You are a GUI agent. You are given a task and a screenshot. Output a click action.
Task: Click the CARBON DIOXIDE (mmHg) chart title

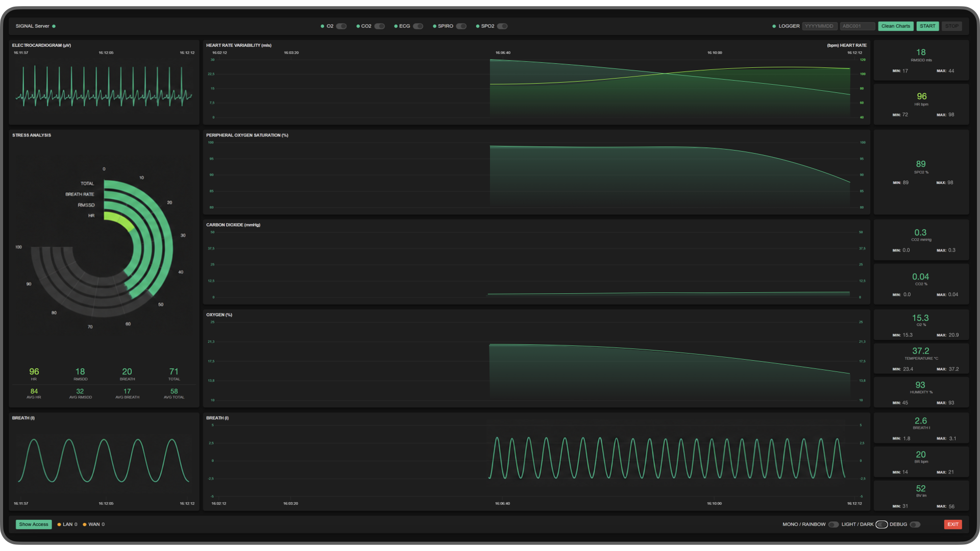pyautogui.click(x=233, y=225)
